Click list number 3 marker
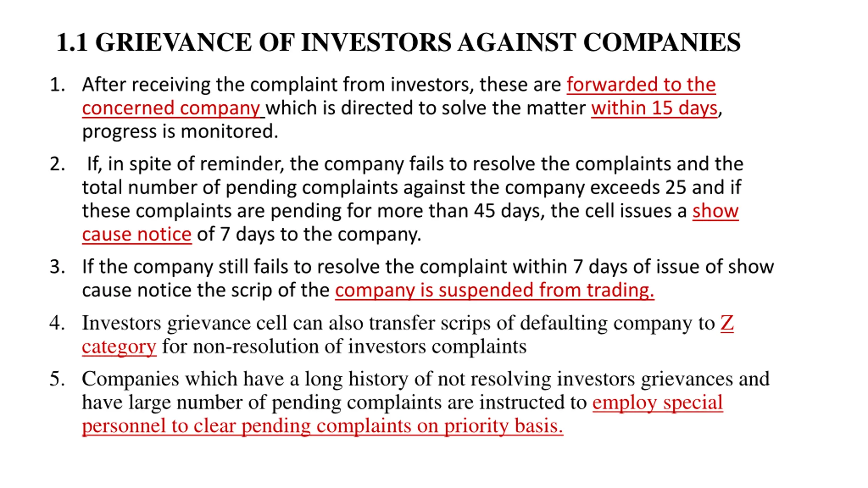 pyautogui.click(x=57, y=267)
